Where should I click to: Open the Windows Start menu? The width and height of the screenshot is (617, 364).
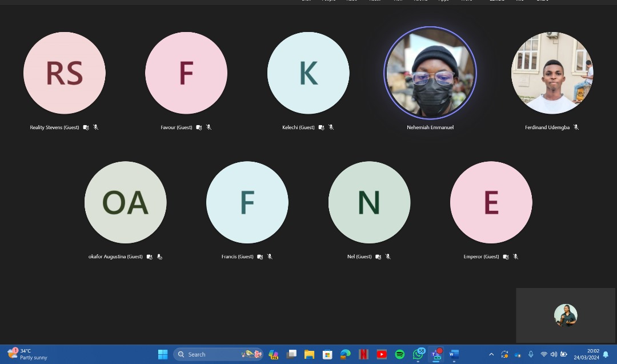[x=163, y=354]
